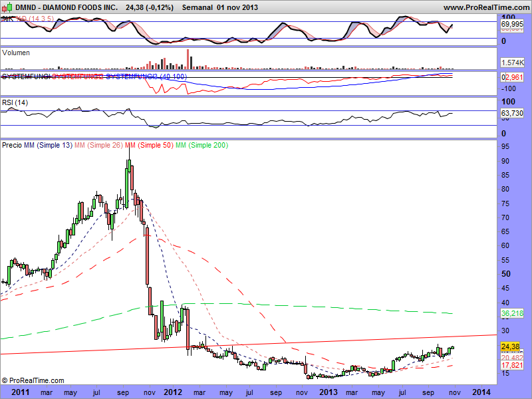
Task: Click the green 36,218 moving average value
Action: pos(512,313)
